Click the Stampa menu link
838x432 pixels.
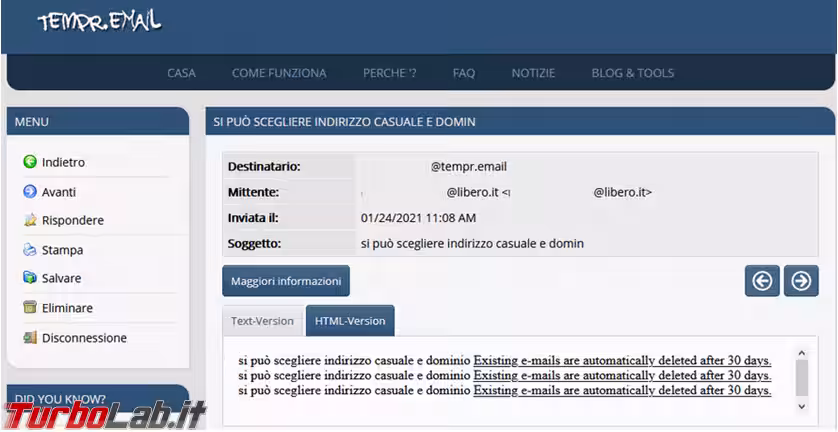[x=63, y=250]
